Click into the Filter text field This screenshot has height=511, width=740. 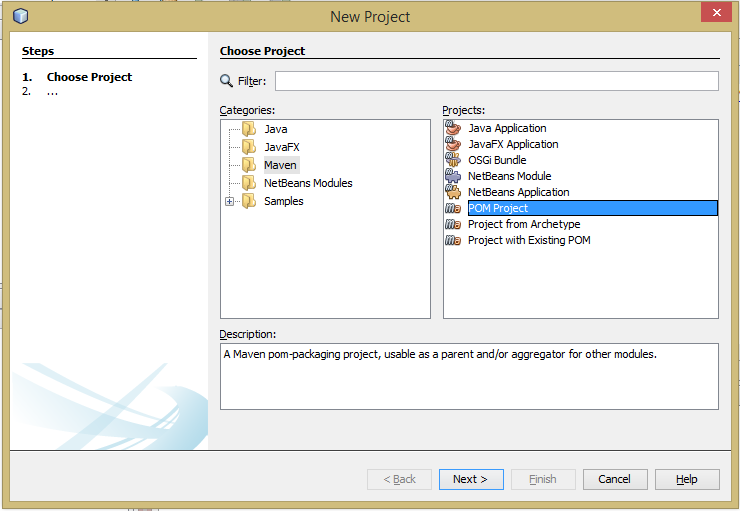point(497,81)
